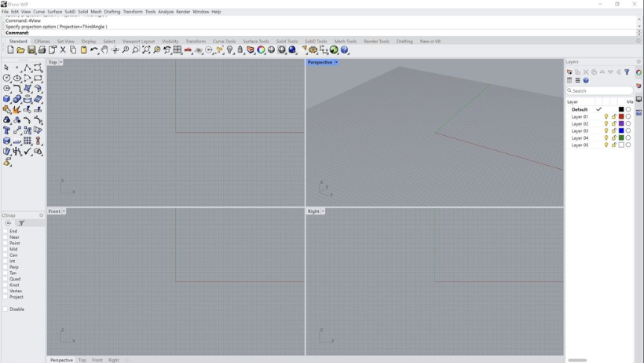
Task: Click the green color swatch of Layer 04
Action: 621,137
